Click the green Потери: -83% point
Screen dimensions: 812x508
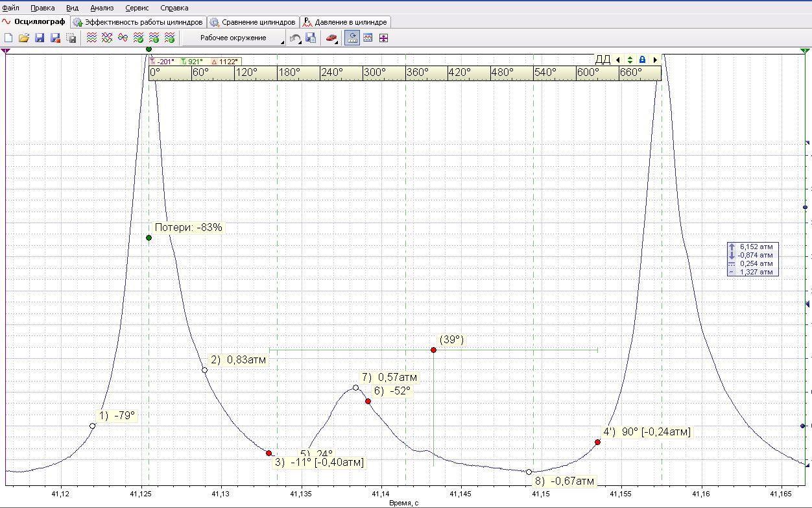click(x=149, y=237)
